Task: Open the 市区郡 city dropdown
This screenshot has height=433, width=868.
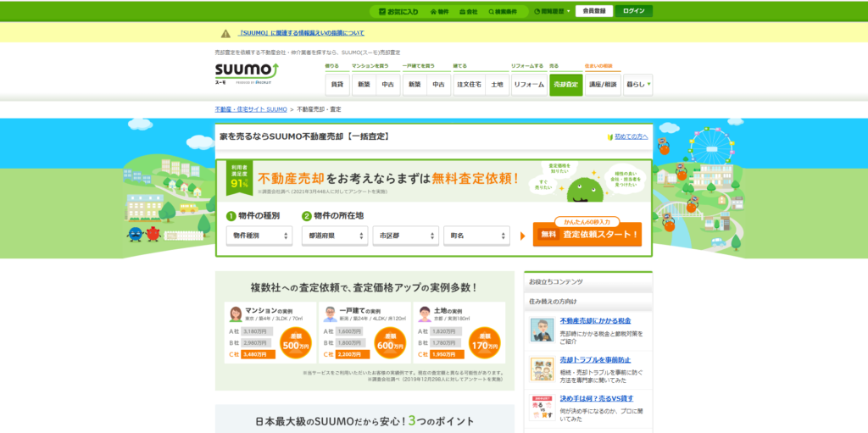Action: click(406, 236)
